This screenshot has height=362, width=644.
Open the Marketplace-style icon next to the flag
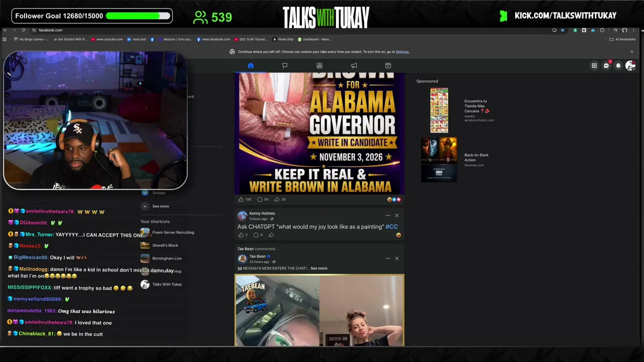click(319, 65)
